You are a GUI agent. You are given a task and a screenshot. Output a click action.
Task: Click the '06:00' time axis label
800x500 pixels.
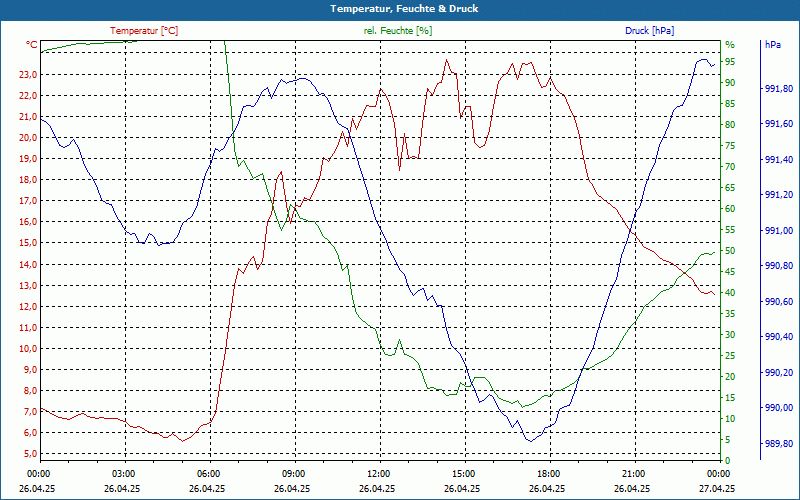pyautogui.click(x=208, y=473)
